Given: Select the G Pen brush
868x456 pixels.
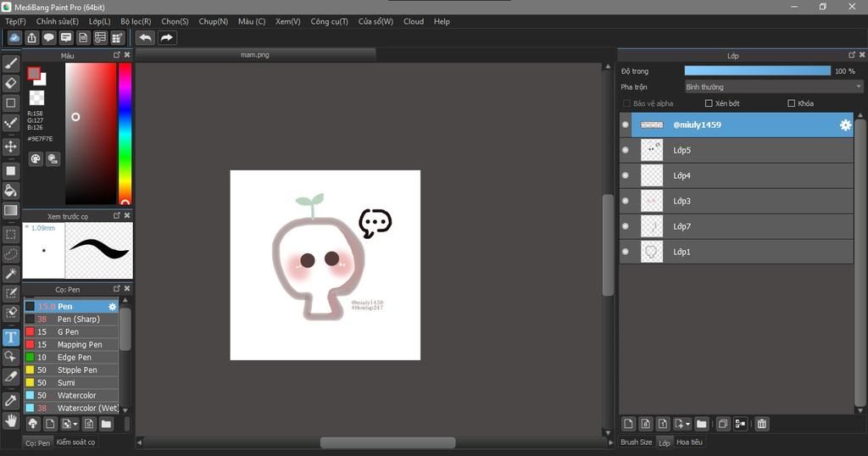Looking at the screenshot, I should (71, 332).
